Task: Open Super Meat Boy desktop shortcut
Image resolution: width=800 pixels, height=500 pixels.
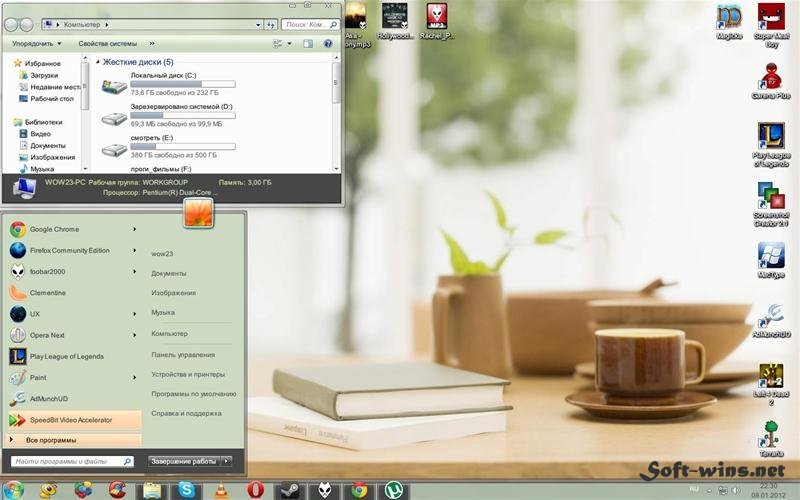Action: [771, 26]
